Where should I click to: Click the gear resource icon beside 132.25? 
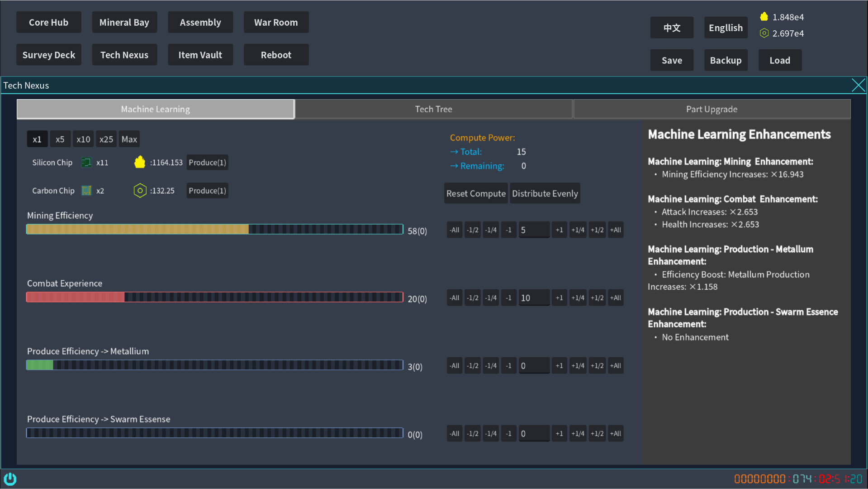click(140, 190)
